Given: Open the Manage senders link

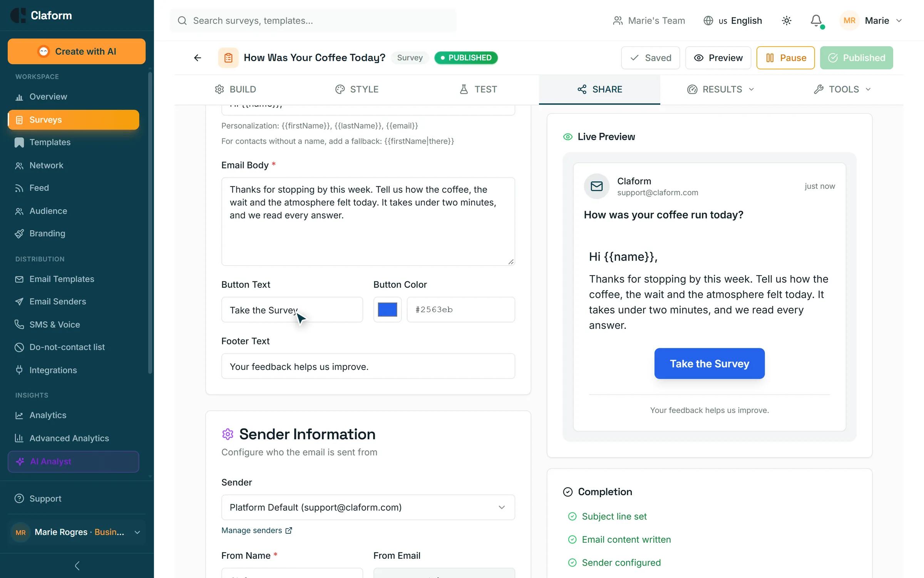Looking at the screenshot, I should tap(257, 531).
